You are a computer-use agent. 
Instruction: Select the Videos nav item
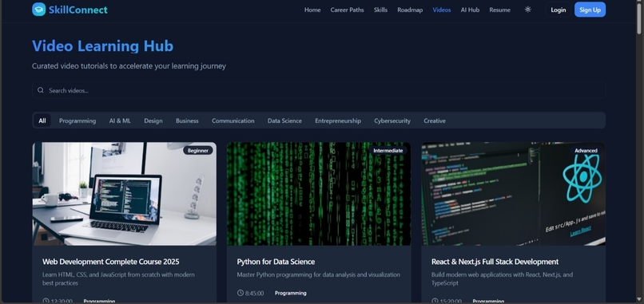(442, 10)
